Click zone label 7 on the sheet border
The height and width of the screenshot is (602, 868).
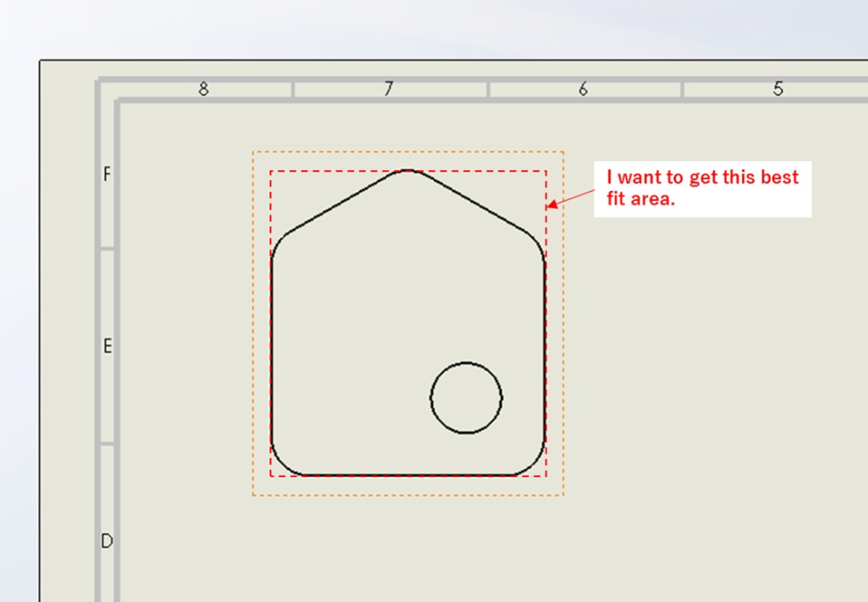[x=389, y=89]
